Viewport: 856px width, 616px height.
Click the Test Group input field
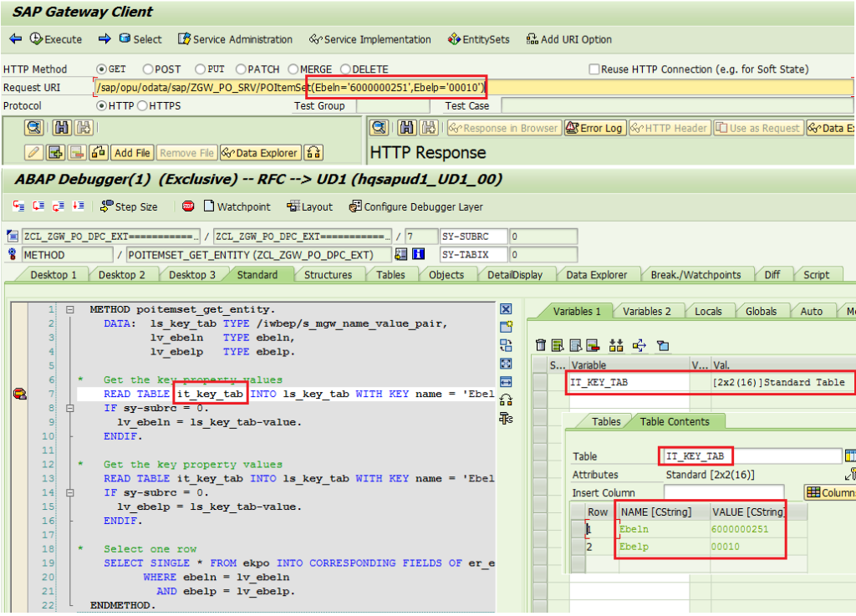393,106
